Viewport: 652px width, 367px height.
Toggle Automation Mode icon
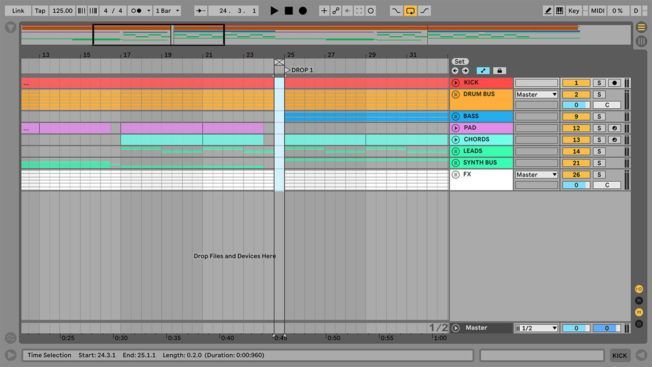click(x=483, y=71)
